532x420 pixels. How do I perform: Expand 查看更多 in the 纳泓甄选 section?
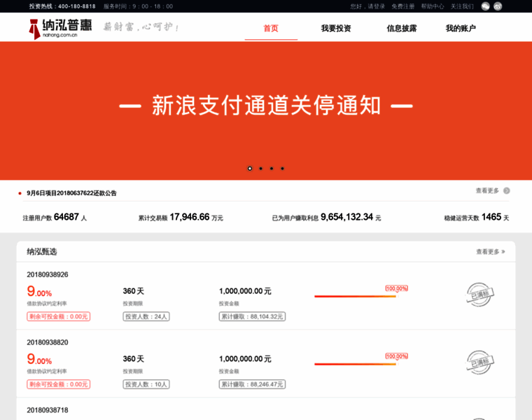tap(490, 251)
